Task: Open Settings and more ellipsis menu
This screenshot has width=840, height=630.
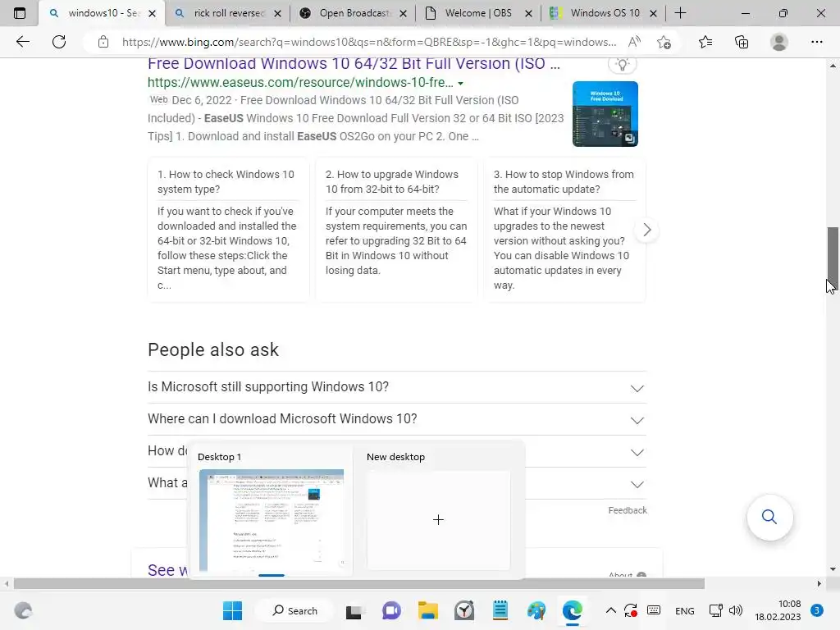Action: pyautogui.click(x=816, y=42)
